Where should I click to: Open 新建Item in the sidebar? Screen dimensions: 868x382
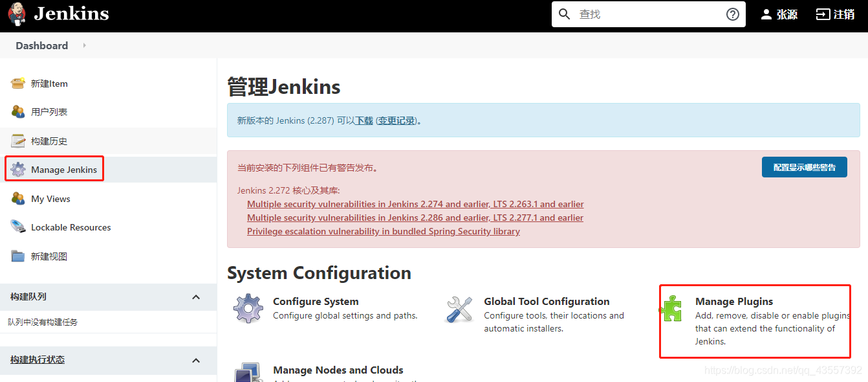tap(49, 84)
